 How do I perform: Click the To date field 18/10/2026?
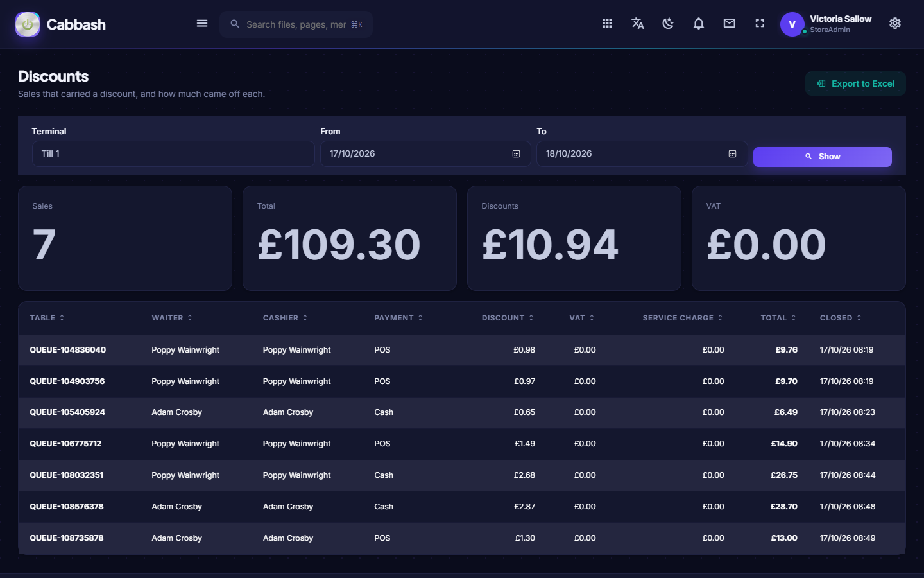coord(642,154)
